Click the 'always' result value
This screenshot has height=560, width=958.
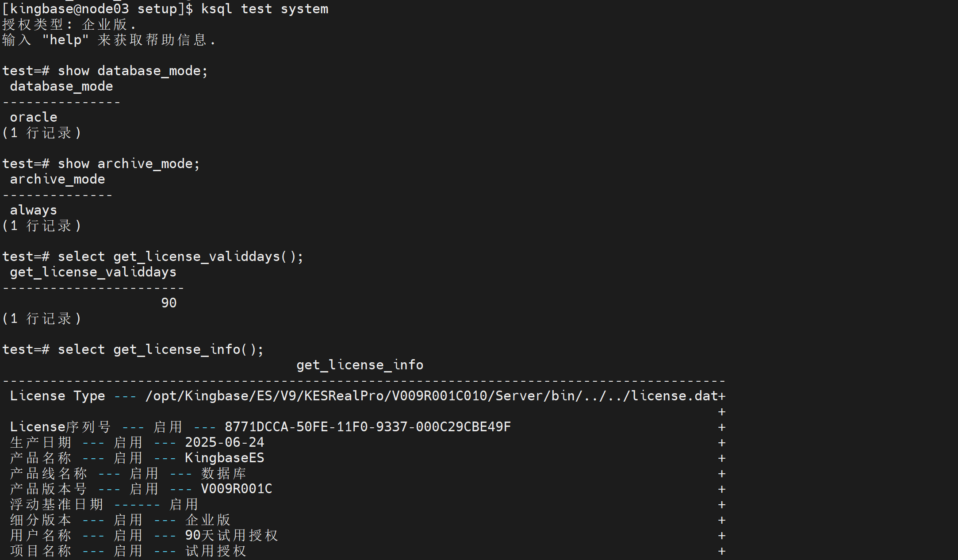(x=34, y=210)
